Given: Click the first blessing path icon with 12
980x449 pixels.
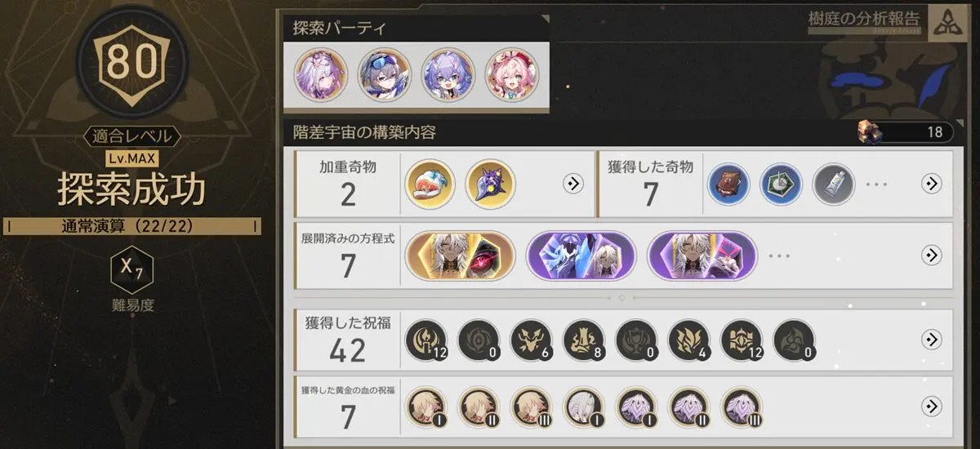Looking at the screenshot, I should click(x=426, y=340).
